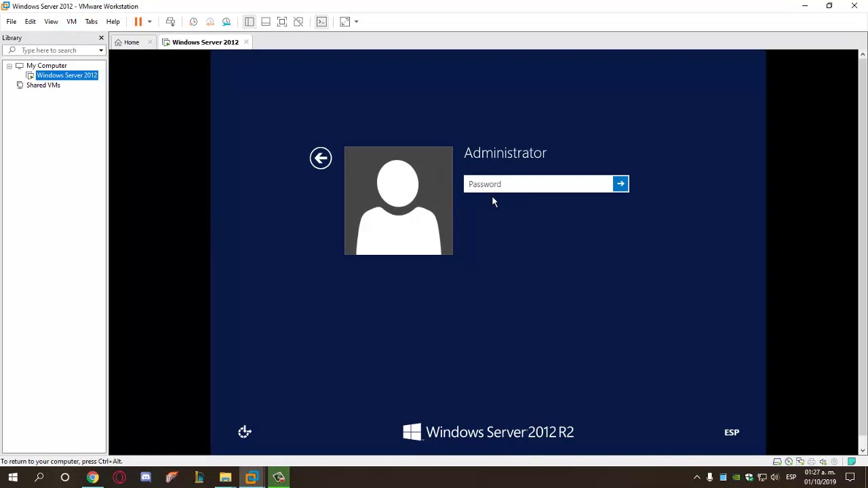Image resolution: width=868 pixels, height=488 pixels.
Task: Collapse the My Computer tree node
Action: pyautogui.click(x=9, y=66)
